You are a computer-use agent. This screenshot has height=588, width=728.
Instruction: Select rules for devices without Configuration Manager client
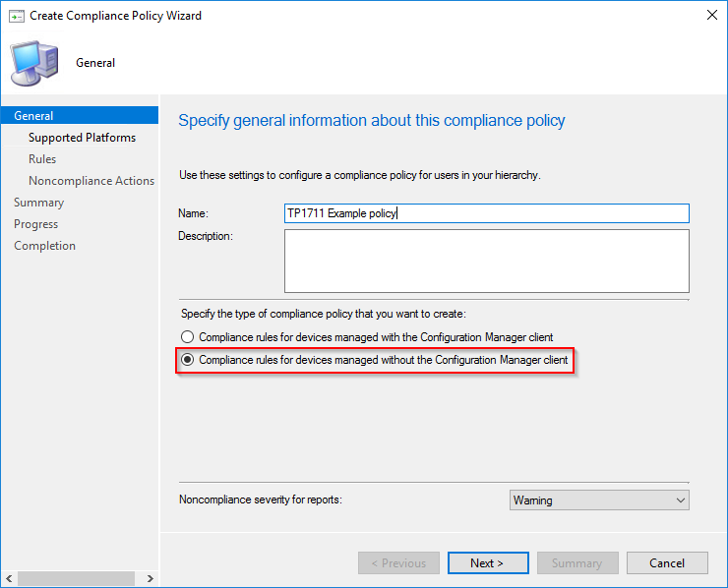coord(188,360)
